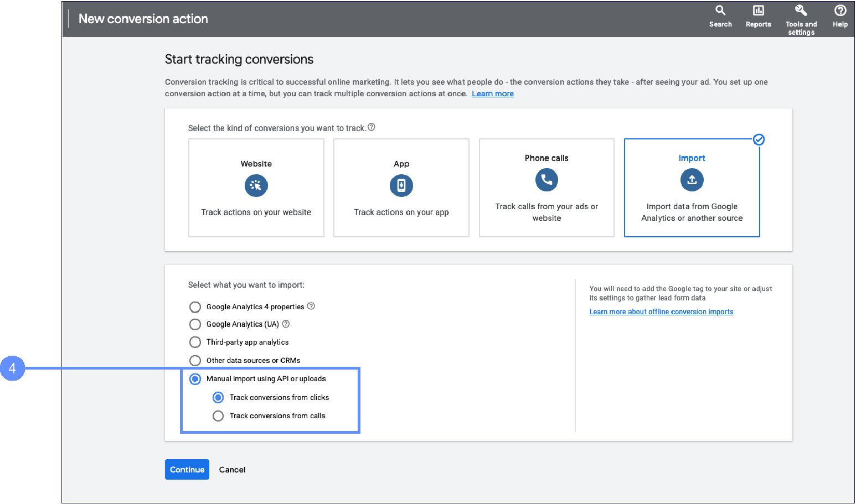Select Google Analytics 4 properties radio button
This screenshot has width=856, height=504.
pyautogui.click(x=195, y=307)
